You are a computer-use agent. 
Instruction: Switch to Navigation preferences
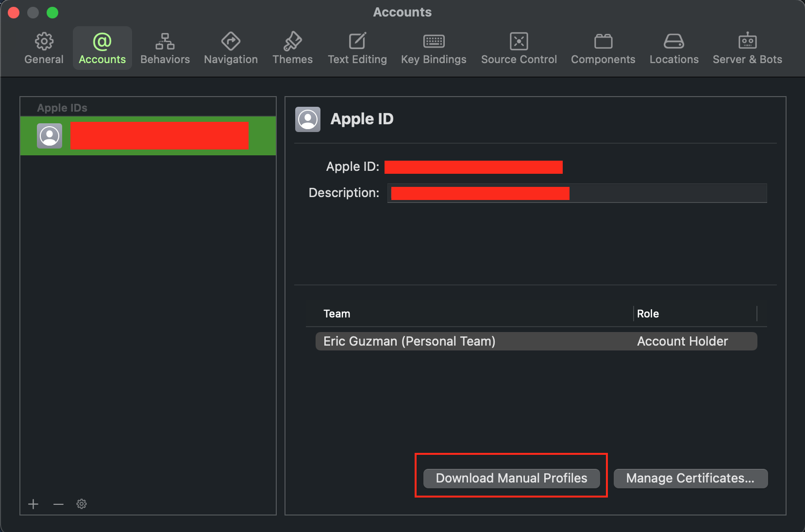pos(231,48)
